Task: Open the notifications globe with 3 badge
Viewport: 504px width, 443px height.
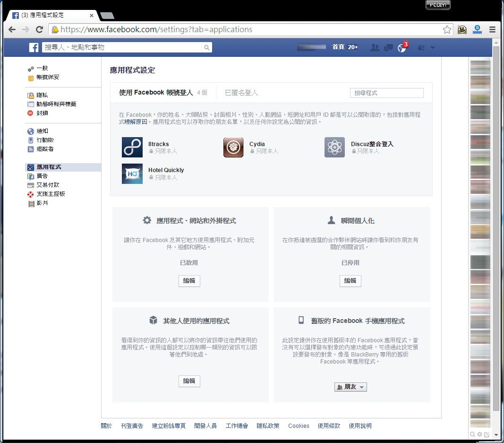Action: point(402,47)
